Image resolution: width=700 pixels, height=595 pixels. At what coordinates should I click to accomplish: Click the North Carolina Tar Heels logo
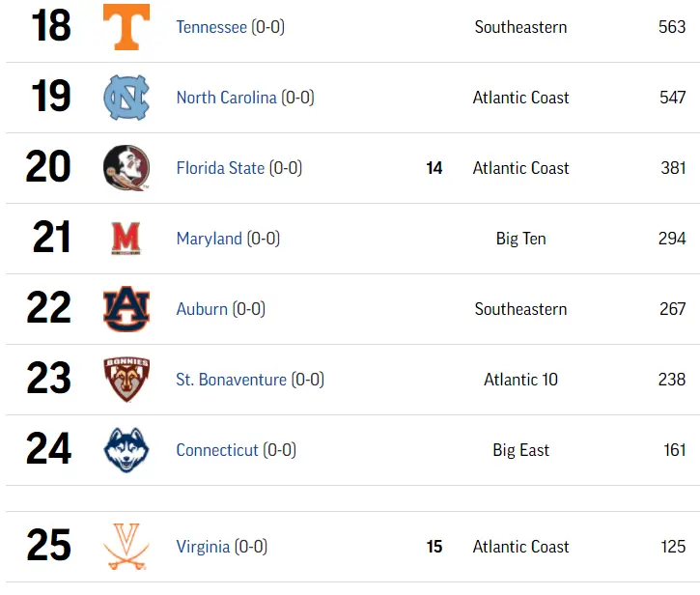(x=126, y=98)
